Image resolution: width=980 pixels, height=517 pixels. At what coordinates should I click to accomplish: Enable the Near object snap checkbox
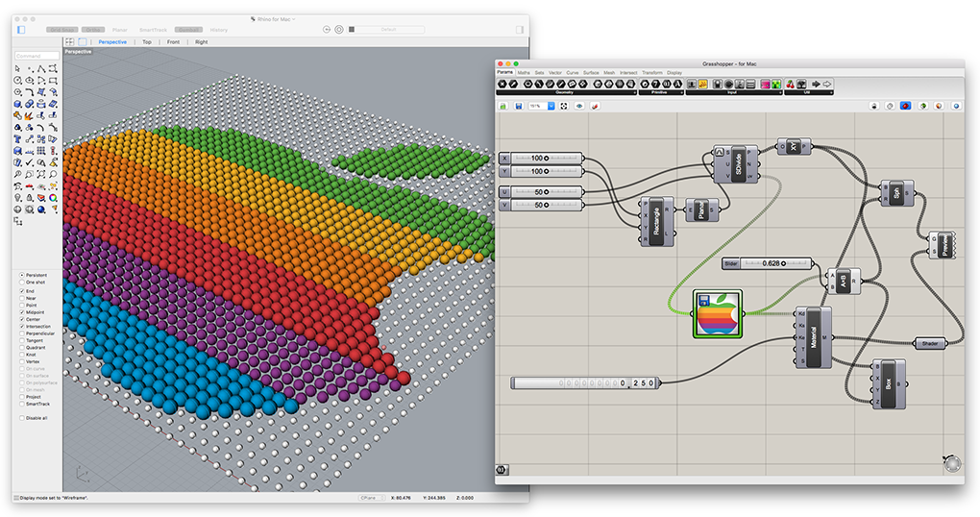point(22,298)
